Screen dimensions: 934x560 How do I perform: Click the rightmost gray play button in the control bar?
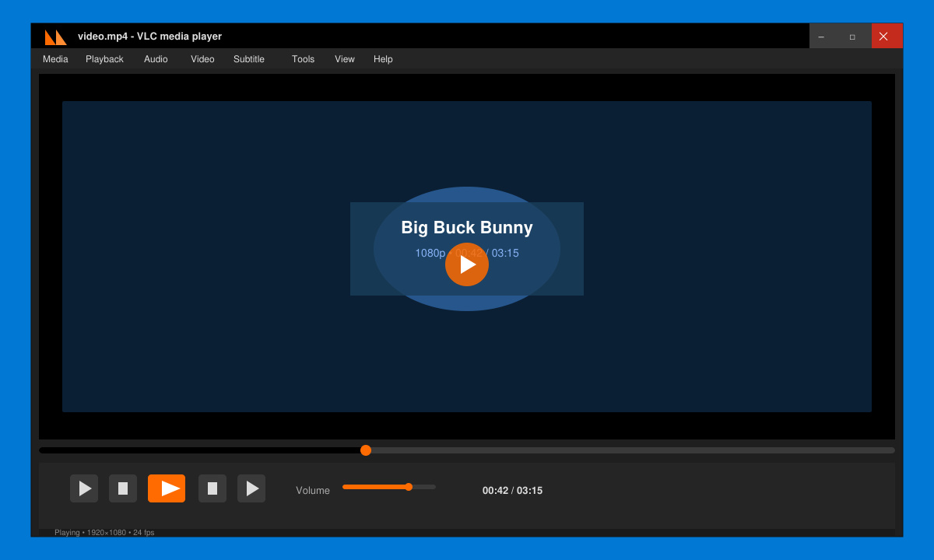pyautogui.click(x=251, y=488)
